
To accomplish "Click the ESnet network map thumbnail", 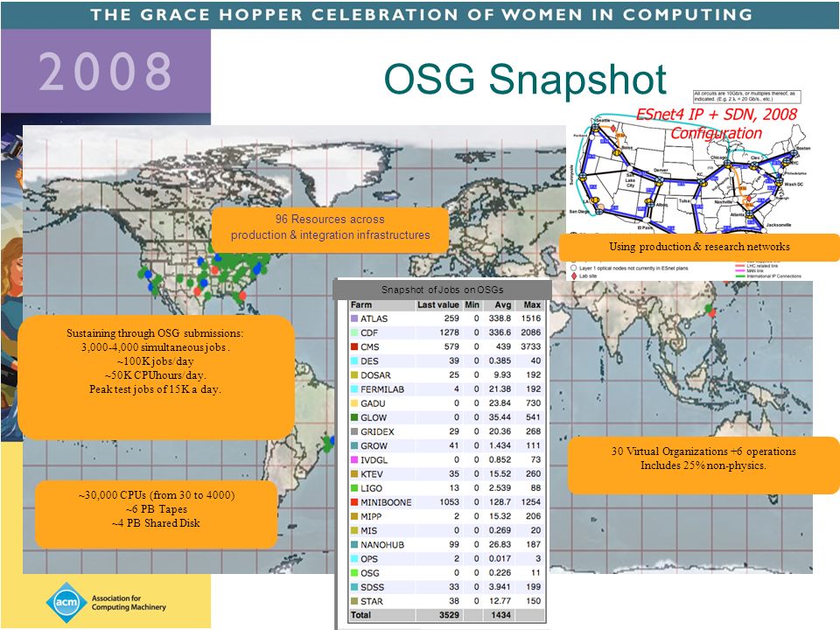I will (x=689, y=185).
